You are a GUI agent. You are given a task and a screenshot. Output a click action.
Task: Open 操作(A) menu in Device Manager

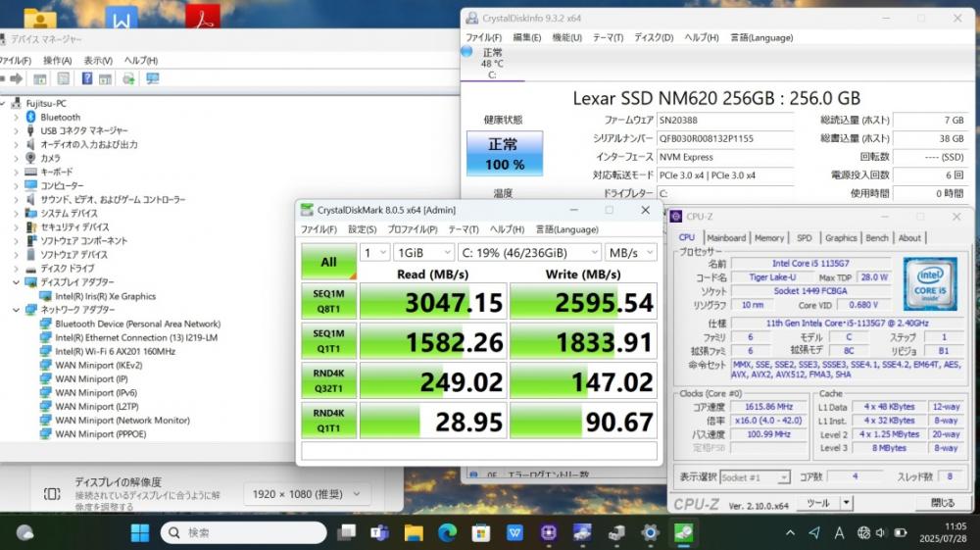pyautogui.click(x=58, y=61)
